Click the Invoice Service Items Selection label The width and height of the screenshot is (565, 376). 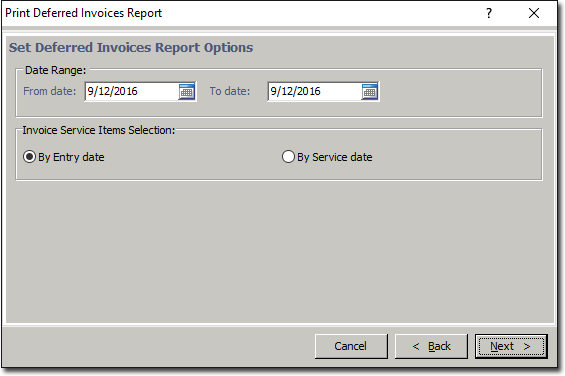point(99,130)
